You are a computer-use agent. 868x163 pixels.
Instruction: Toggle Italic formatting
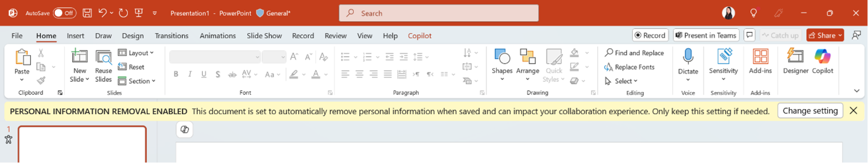(x=190, y=74)
